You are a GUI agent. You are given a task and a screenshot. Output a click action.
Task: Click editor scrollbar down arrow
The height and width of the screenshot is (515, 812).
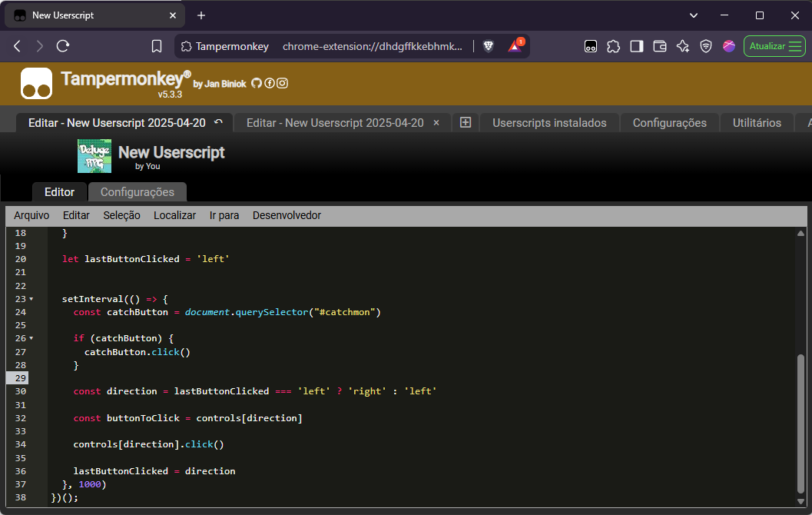800,501
